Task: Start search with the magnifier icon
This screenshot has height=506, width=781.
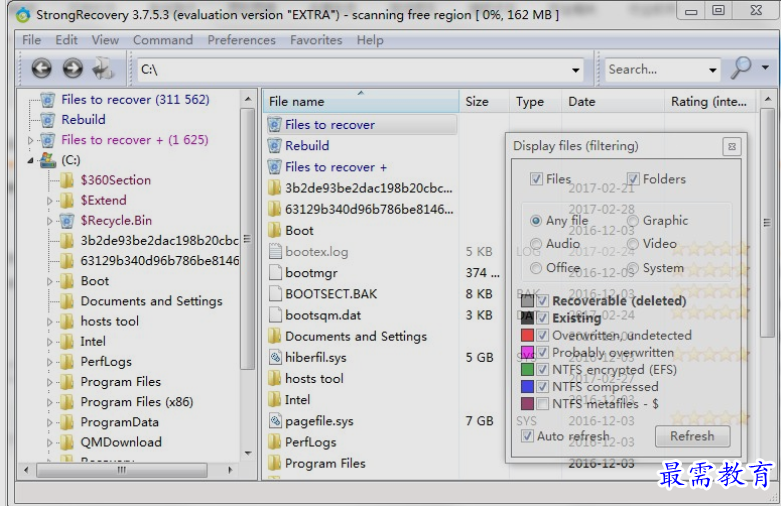Action: [x=741, y=67]
